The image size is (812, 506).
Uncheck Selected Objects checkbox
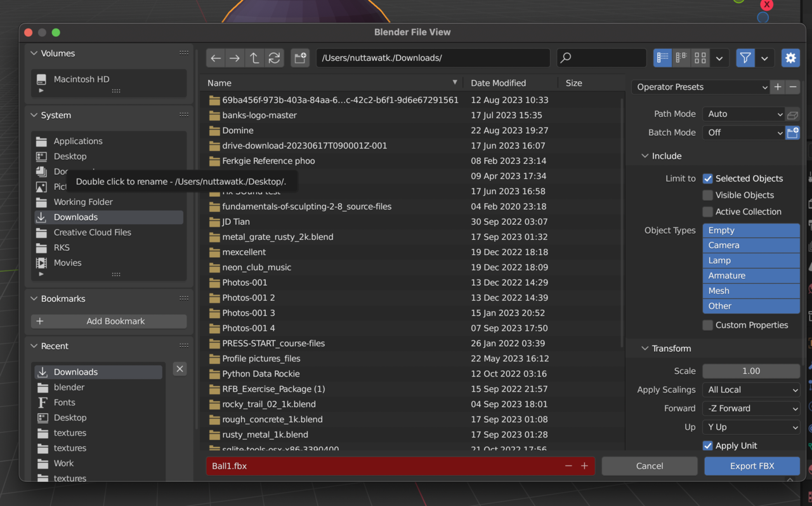708,178
